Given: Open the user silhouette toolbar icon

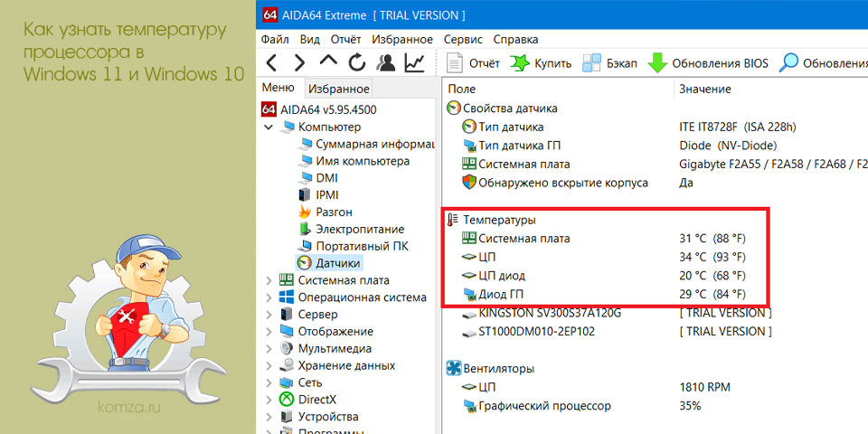Looking at the screenshot, I should pos(386,62).
